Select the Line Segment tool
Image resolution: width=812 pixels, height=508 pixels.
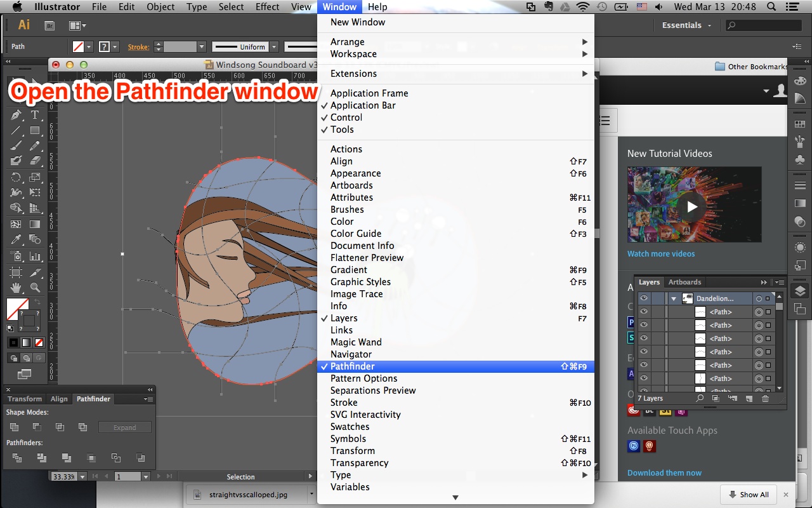point(16,130)
